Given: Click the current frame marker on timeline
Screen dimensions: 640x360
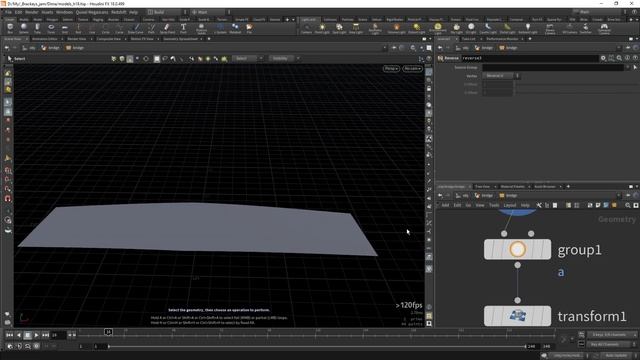Looking at the screenshot, I should pyautogui.click(x=108, y=332).
